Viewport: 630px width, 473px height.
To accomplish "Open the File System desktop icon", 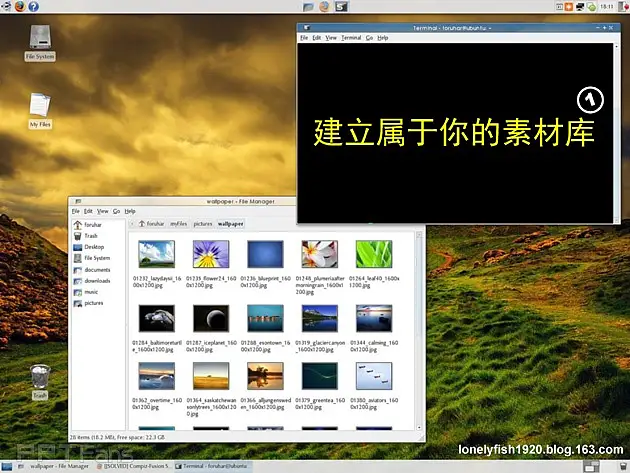I will tap(40, 41).
